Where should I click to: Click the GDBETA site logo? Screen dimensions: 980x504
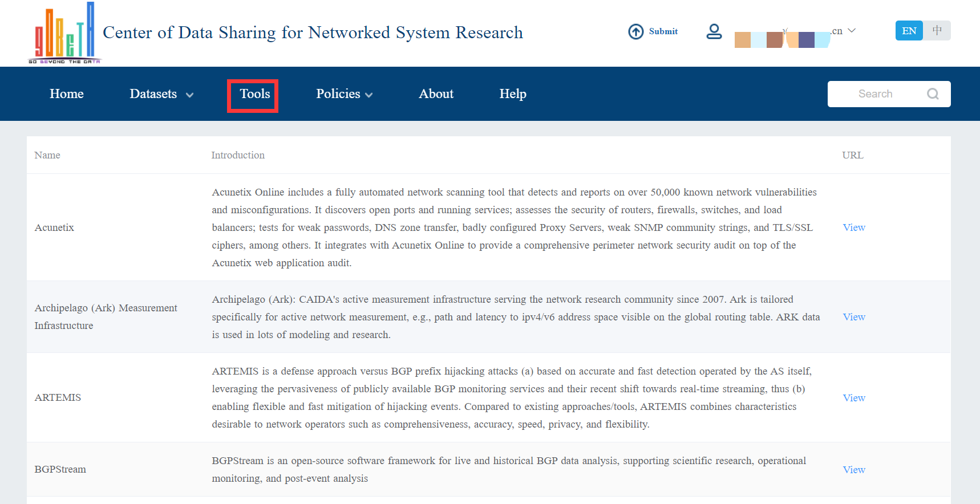pos(64,32)
